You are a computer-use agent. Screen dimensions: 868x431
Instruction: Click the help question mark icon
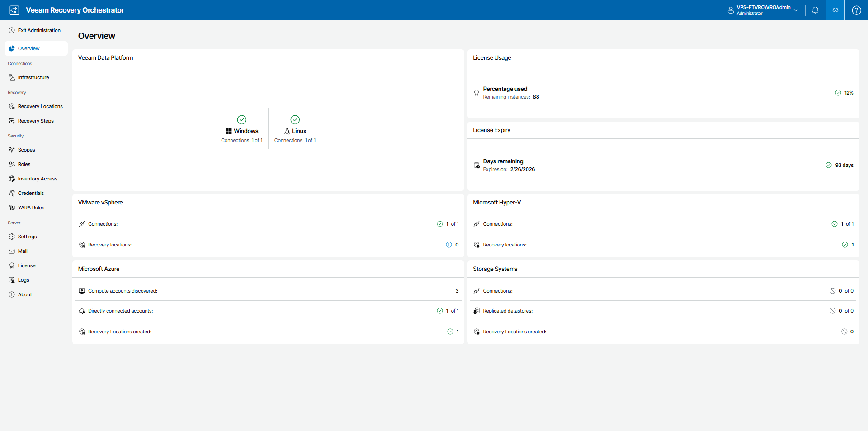856,10
